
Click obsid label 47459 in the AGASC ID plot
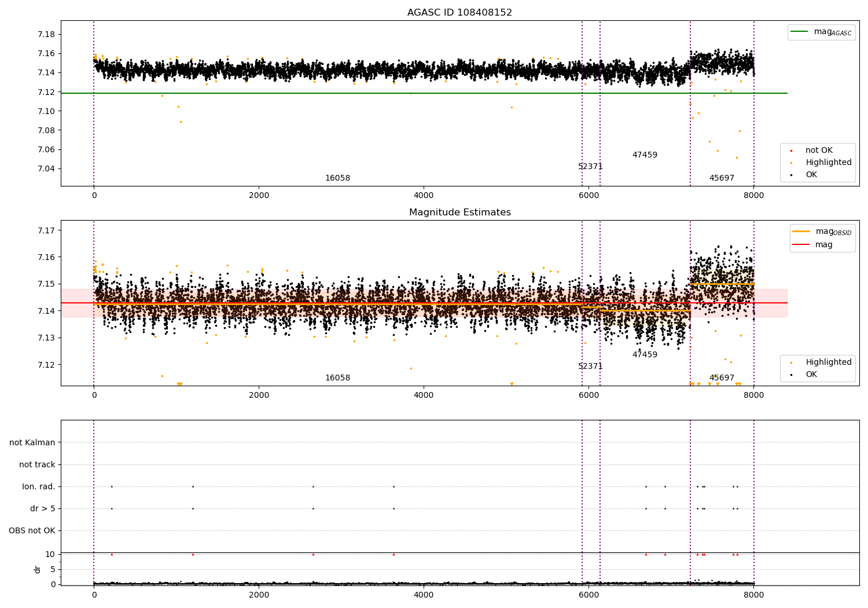pyautogui.click(x=645, y=155)
